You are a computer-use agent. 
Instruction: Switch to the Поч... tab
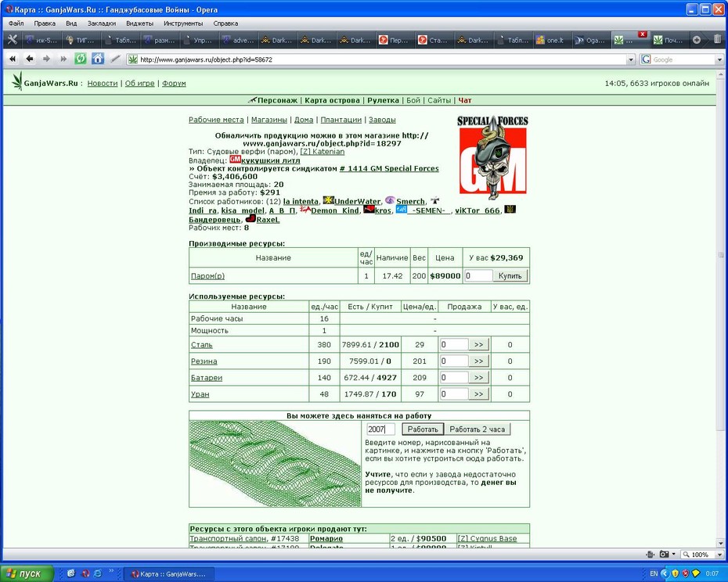[x=669, y=41]
